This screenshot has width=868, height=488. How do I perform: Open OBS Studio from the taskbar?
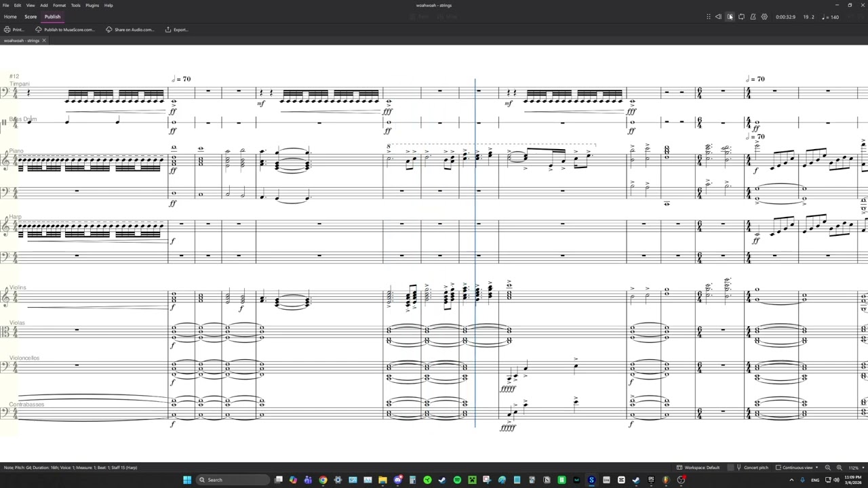[x=681, y=480]
